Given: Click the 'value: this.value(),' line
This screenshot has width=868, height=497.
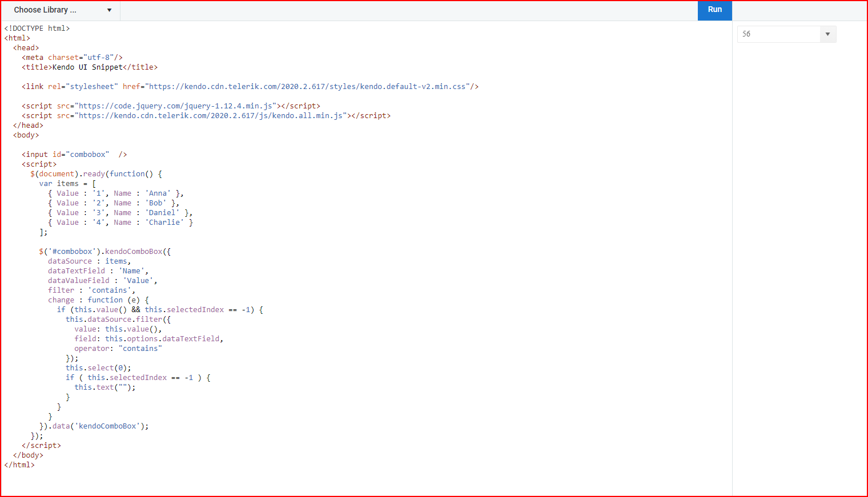Looking at the screenshot, I should coord(118,329).
